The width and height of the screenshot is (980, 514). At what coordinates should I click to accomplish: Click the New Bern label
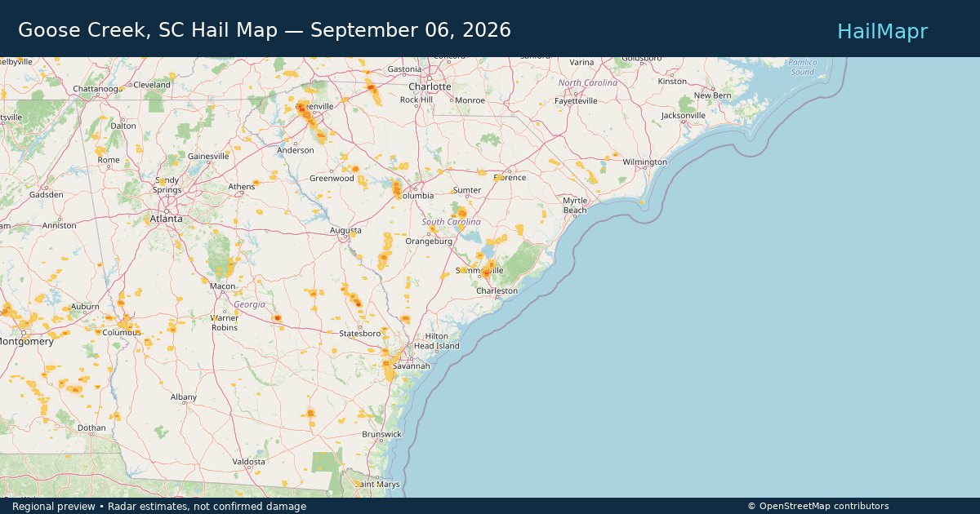pyautogui.click(x=712, y=95)
